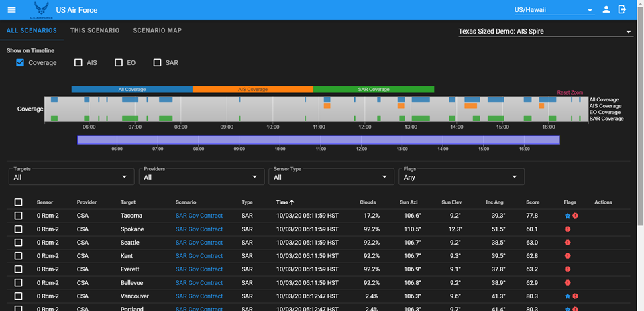Viewport: 644px width, 311px height.
Task: Click the Reset Zoom link
Action: tap(570, 92)
